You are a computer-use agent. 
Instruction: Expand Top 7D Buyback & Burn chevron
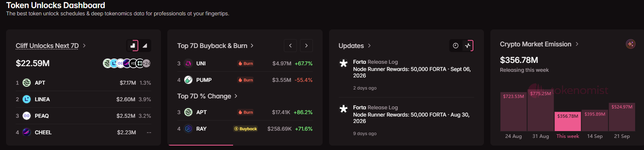click(252, 46)
